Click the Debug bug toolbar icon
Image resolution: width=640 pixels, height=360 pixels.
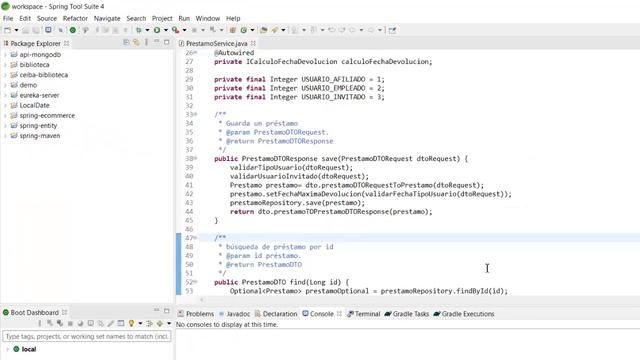pyautogui.click(x=139, y=30)
